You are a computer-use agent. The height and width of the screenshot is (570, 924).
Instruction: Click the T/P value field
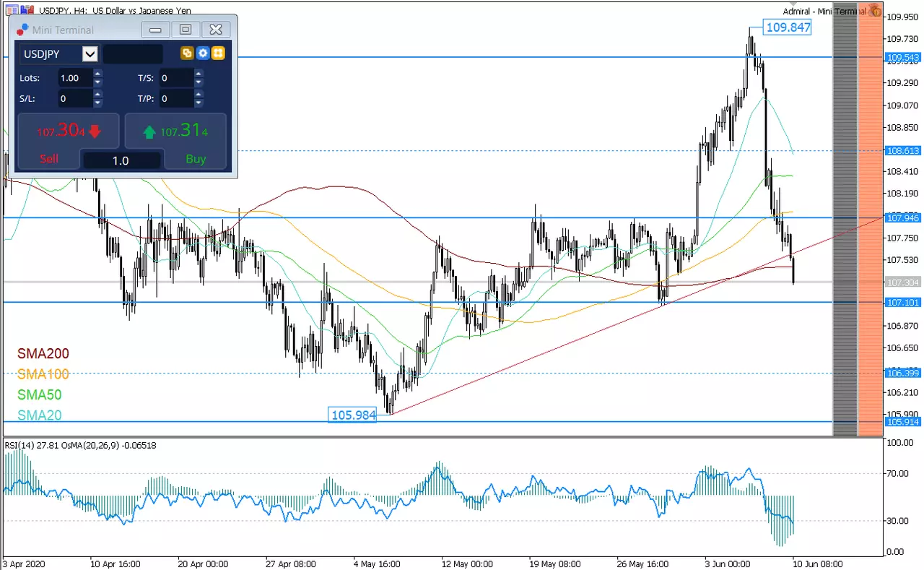click(x=176, y=98)
